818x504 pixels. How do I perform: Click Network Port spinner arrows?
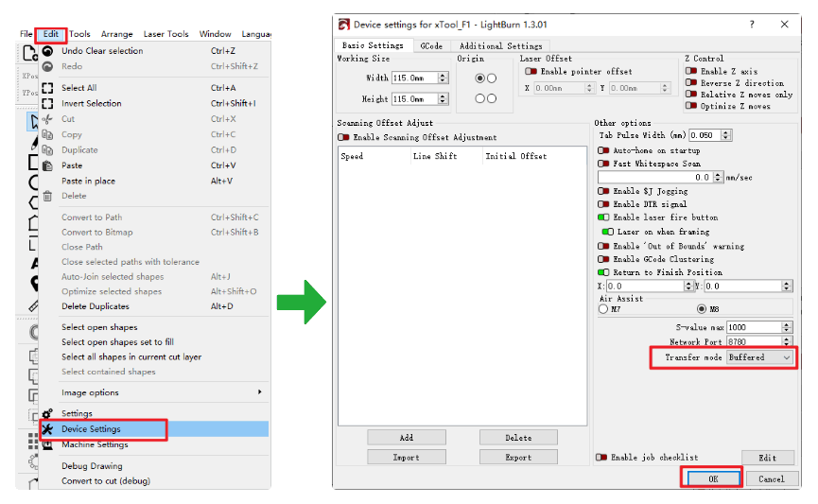pyautogui.click(x=787, y=341)
